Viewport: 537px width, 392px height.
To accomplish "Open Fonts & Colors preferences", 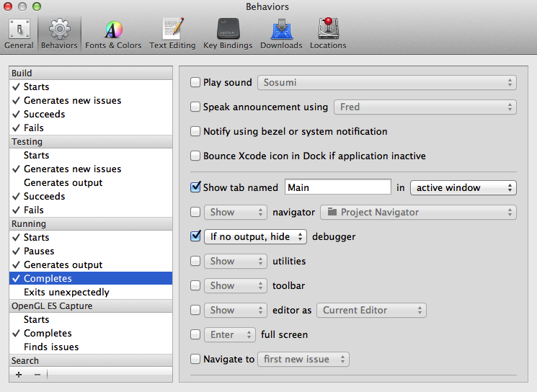I will [113, 34].
